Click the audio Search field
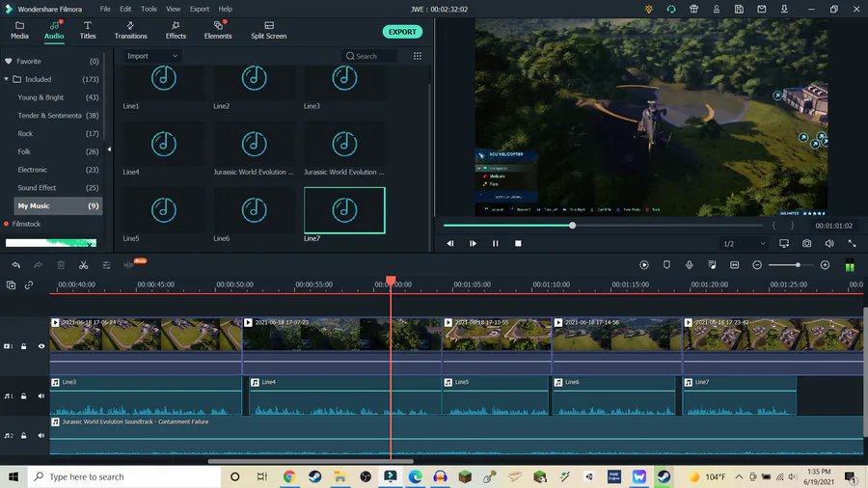Screen dimensions: 868x488 pos(370,56)
